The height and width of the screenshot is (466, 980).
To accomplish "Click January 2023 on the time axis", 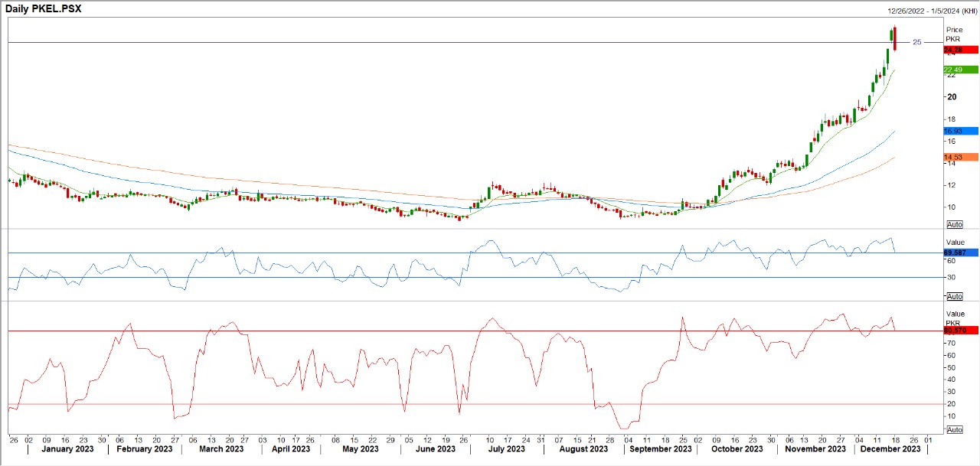I will (69, 449).
